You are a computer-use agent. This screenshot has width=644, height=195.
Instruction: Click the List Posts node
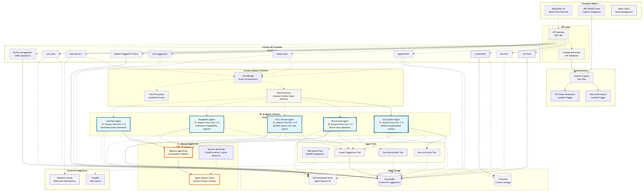click(x=527, y=54)
